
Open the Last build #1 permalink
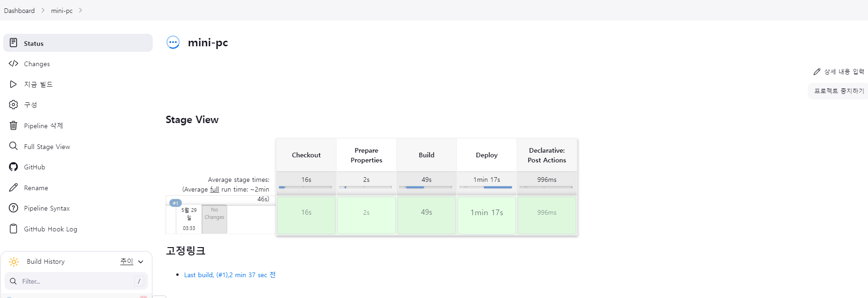[229, 275]
